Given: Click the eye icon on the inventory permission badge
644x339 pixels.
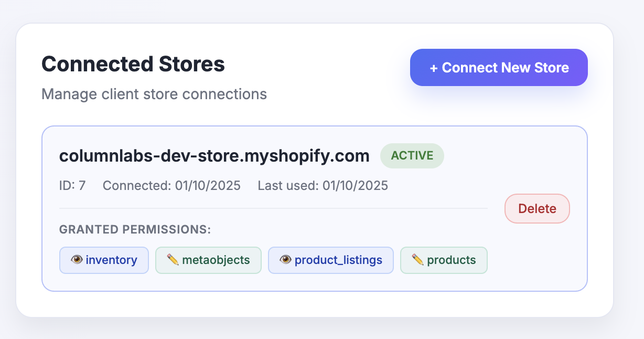Looking at the screenshot, I should (77, 260).
